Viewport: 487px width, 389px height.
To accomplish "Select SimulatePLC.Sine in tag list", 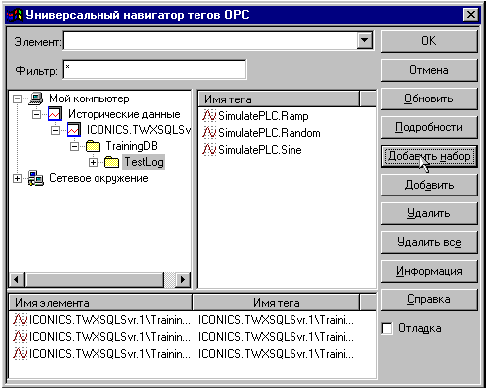I will tap(260, 150).
